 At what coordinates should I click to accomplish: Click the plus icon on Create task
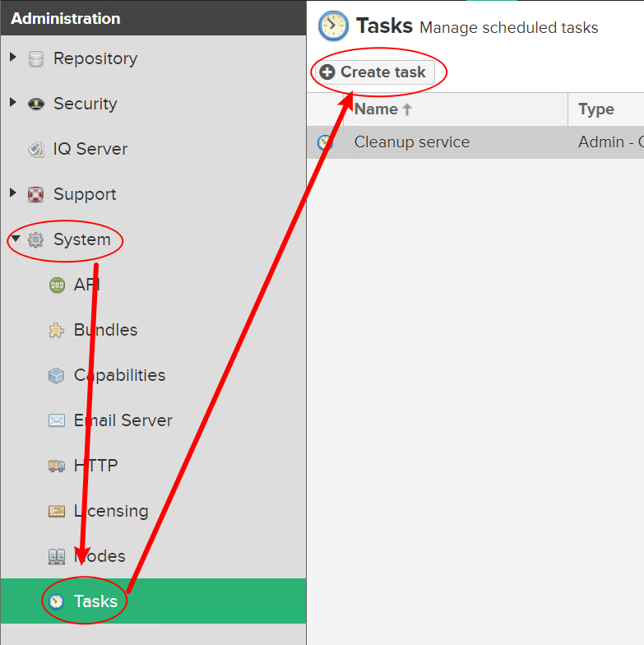click(327, 72)
